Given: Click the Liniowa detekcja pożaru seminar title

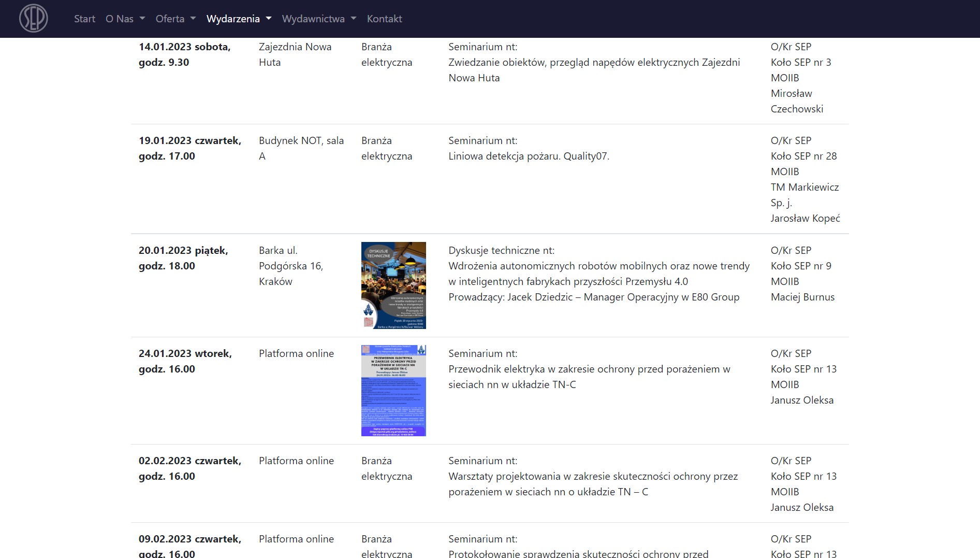Looking at the screenshot, I should coord(529,156).
